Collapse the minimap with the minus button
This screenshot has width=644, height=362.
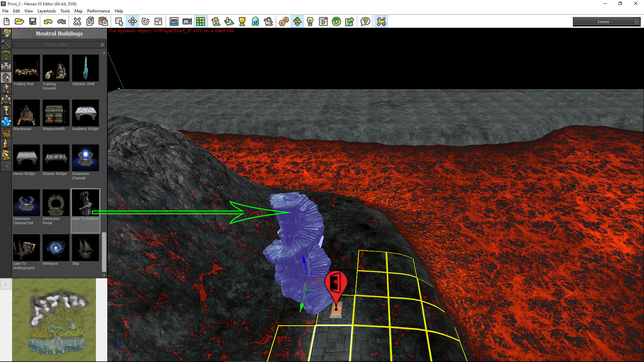[6, 284]
